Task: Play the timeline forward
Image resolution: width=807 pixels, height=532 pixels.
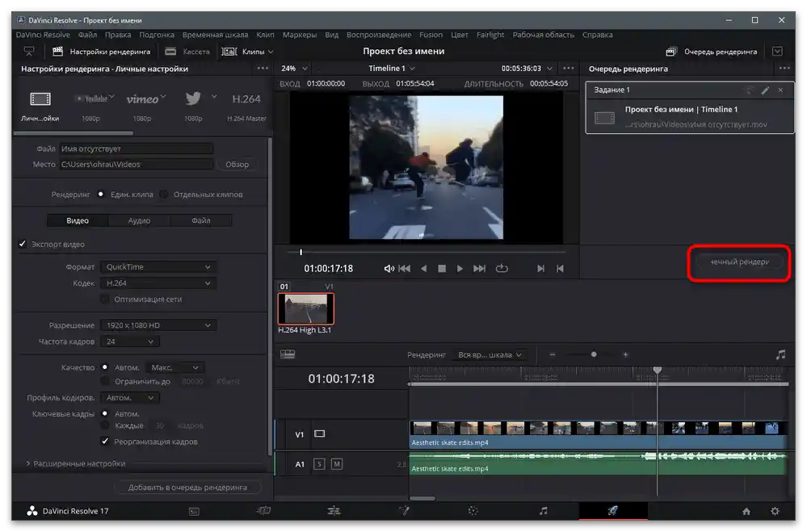Action: coord(460,269)
